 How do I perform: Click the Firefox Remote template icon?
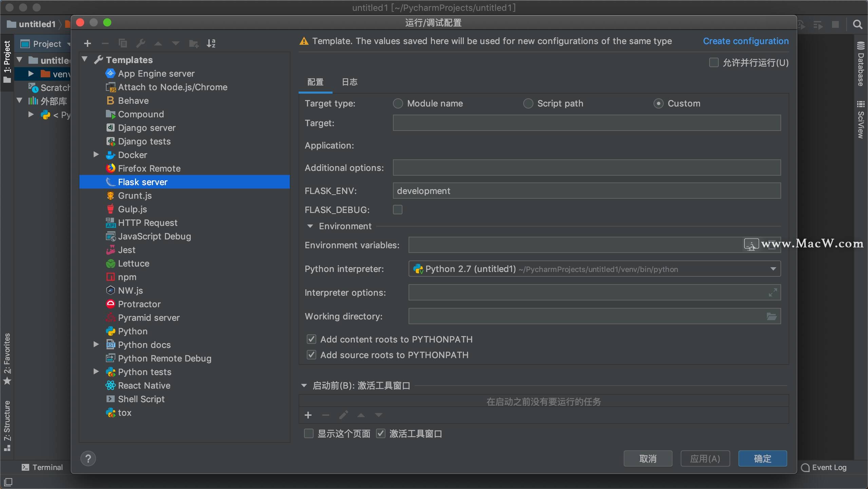pyautogui.click(x=110, y=168)
